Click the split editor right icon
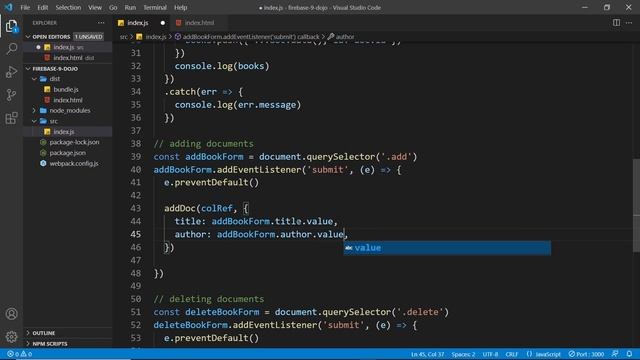Image resolution: width=640 pixels, height=360 pixels. (x=616, y=23)
